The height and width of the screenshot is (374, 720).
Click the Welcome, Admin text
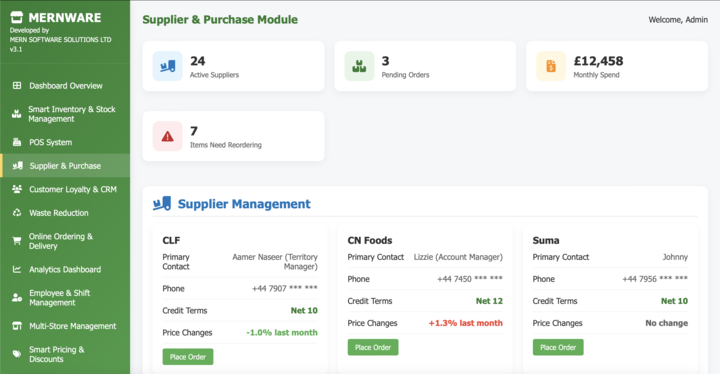point(678,19)
